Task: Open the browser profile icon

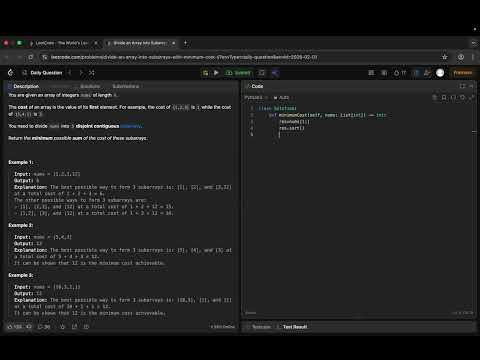Action: click(461, 57)
